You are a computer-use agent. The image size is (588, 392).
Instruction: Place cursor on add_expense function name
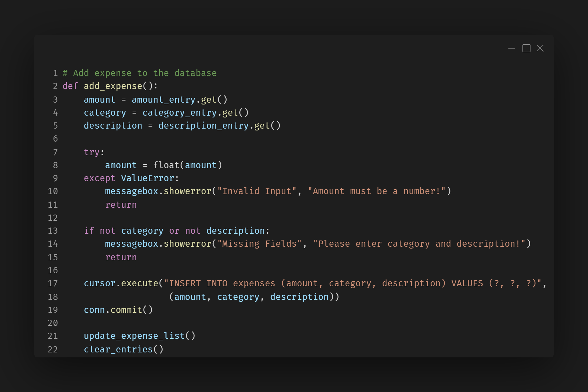click(x=113, y=86)
